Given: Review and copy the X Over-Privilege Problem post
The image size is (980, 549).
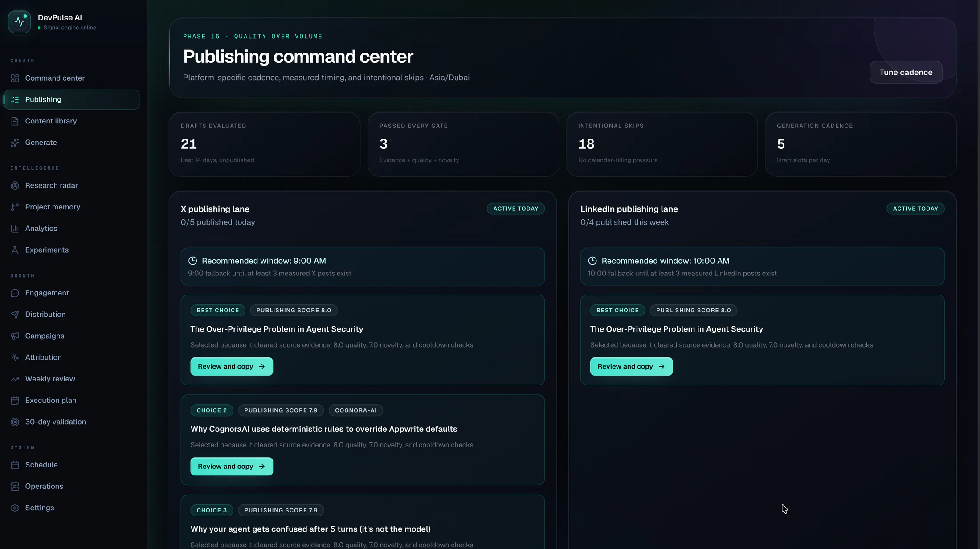Looking at the screenshot, I should (x=232, y=366).
